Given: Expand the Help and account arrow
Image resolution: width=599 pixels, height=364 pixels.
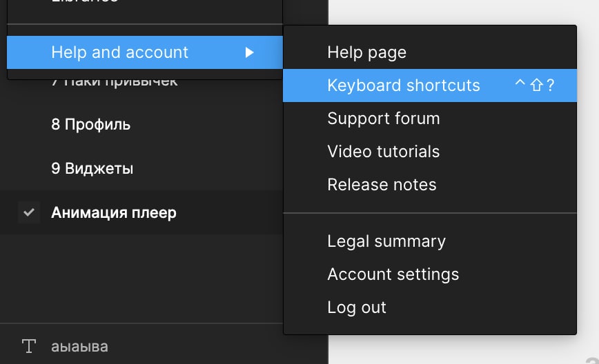Looking at the screenshot, I should pos(249,52).
